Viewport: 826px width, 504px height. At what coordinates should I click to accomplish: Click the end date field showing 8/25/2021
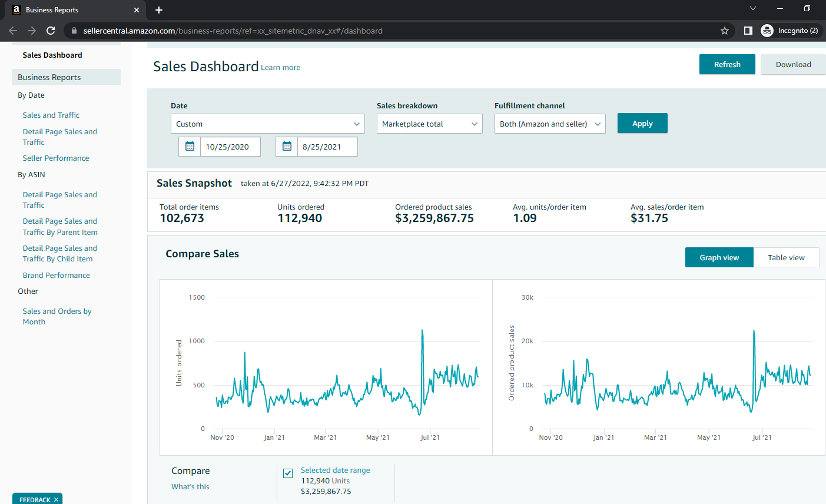pos(327,147)
